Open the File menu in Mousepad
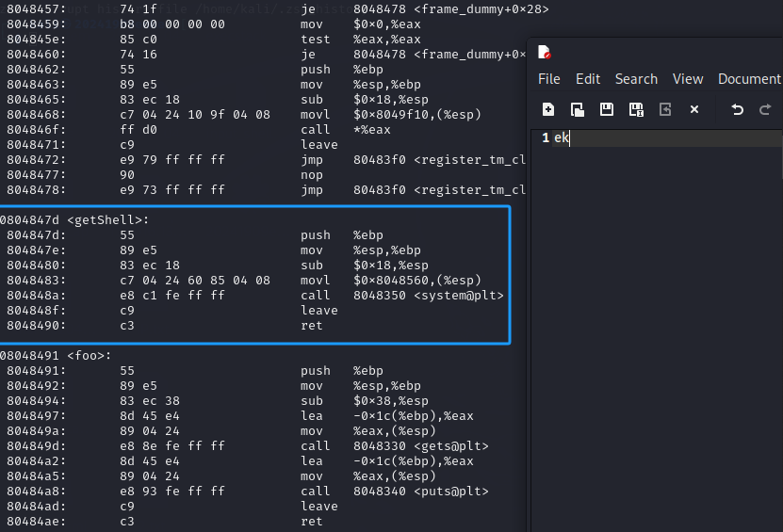Viewport: 783px width, 532px height. click(548, 79)
